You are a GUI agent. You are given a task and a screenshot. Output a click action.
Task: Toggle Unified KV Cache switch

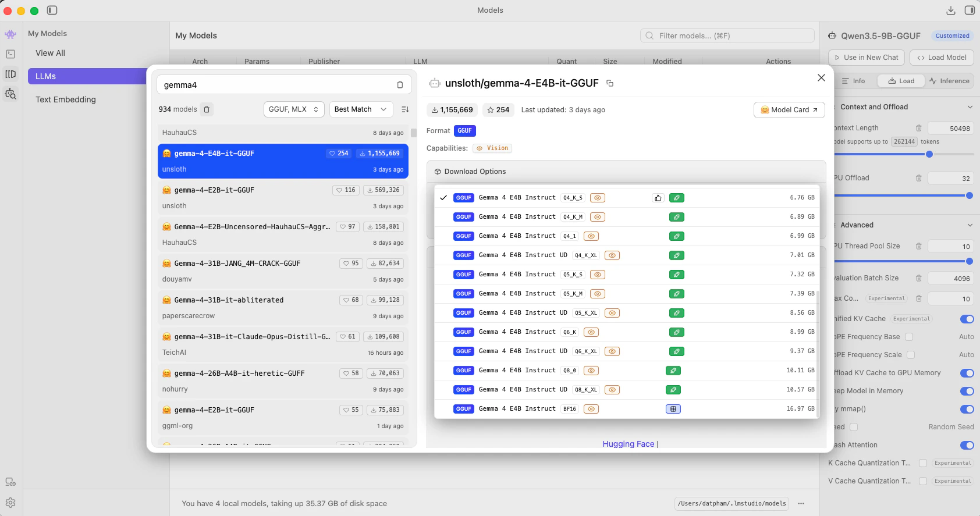click(x=967, y=319)
